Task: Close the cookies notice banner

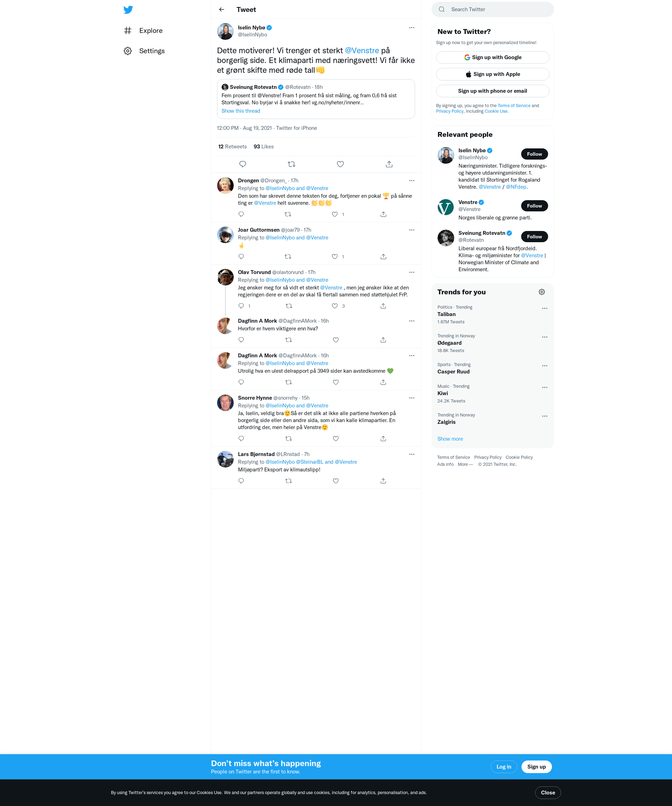Action: click(548, 793)
